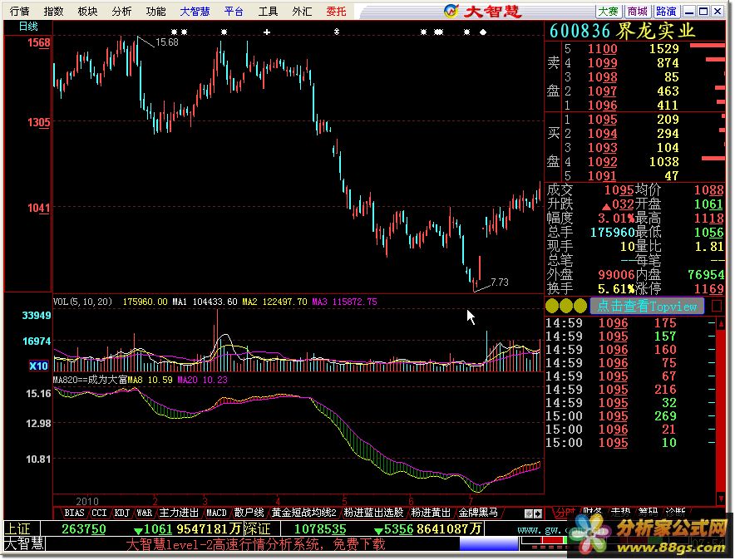Viewport: 735px width, 560px height.
Task: Click buy level 1 price 1095 in order book
Action: (602, 120)
